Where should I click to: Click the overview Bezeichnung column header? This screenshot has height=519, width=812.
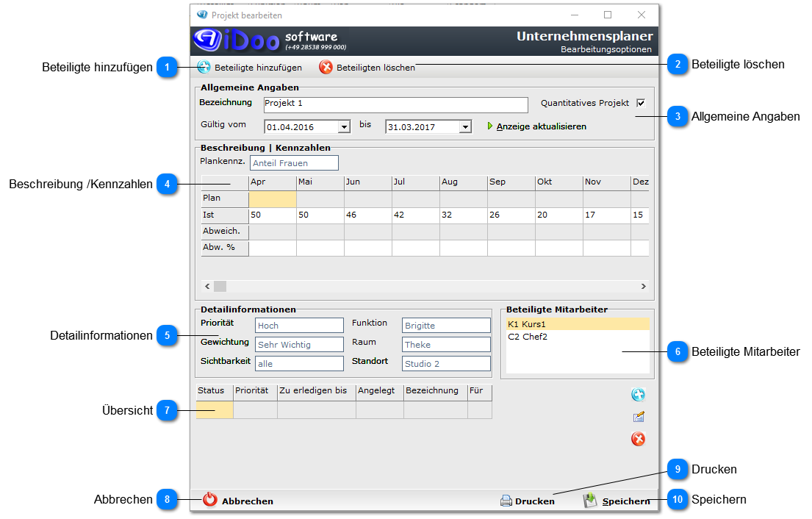point(436,392)
